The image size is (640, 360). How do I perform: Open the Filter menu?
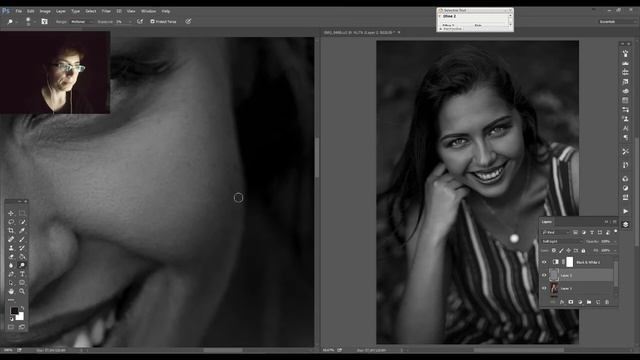pyautogui.click(x=106, y=11)
